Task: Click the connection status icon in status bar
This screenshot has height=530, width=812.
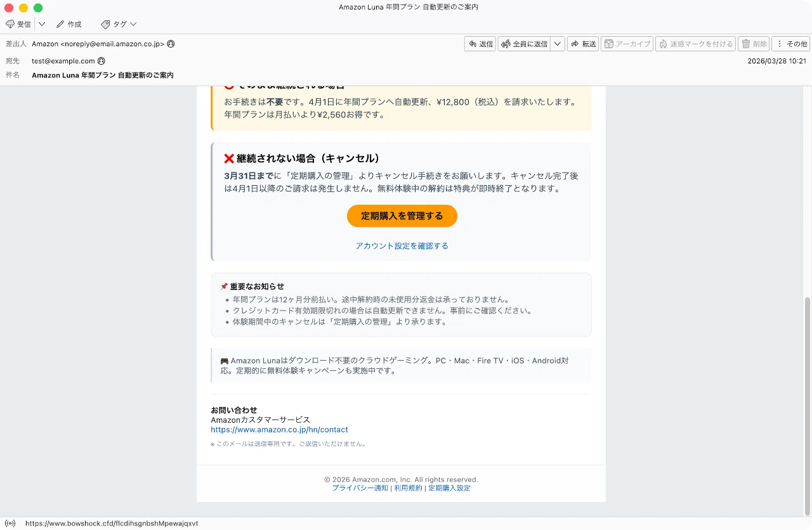Action: (x=10, y=524)
